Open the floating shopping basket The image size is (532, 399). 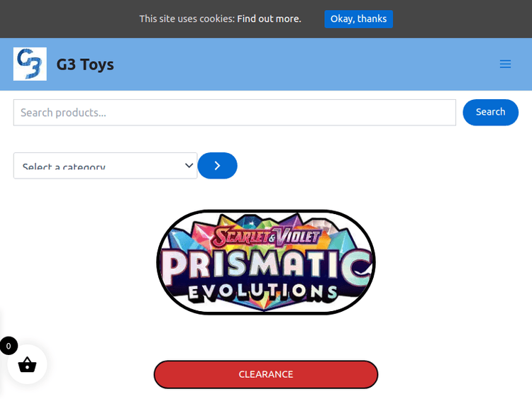27,365
